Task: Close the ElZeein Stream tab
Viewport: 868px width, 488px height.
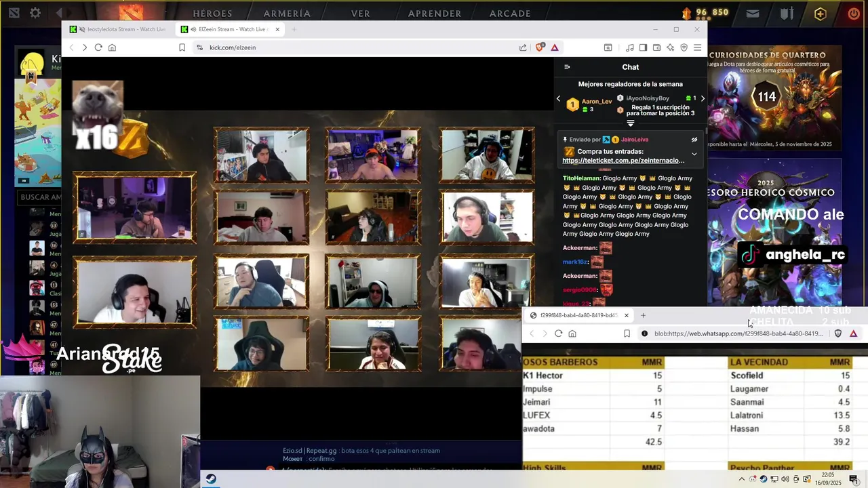Action: tap(277, 29)
